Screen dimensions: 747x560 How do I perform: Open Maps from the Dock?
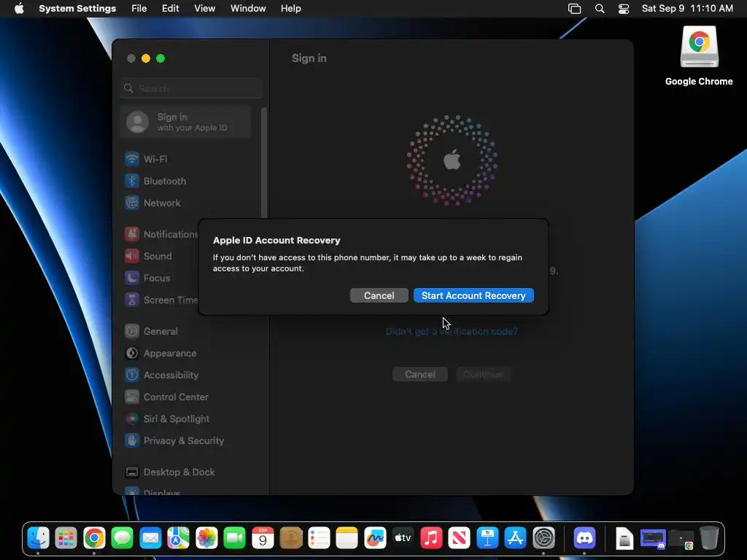178,538
